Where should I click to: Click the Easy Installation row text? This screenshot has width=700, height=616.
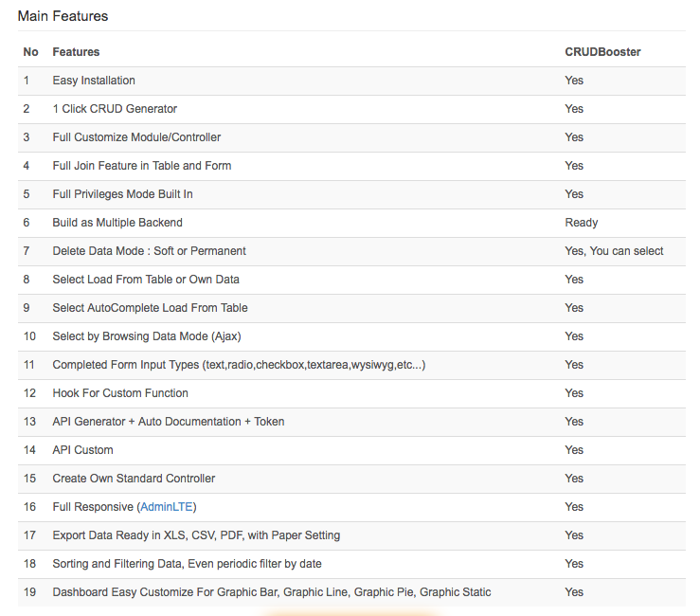pyautogui.click(x=94, y=81)
